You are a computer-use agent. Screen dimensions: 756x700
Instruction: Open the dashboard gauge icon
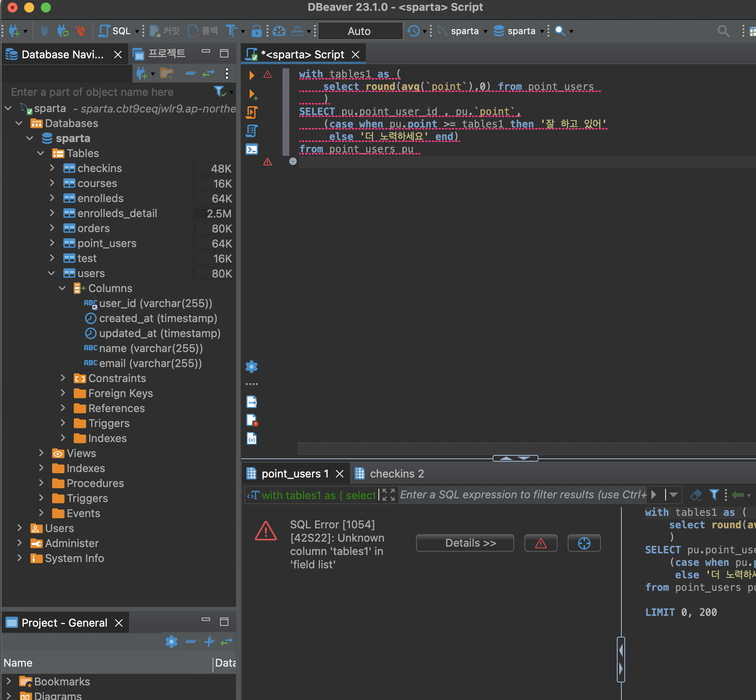tap(279, 31)
